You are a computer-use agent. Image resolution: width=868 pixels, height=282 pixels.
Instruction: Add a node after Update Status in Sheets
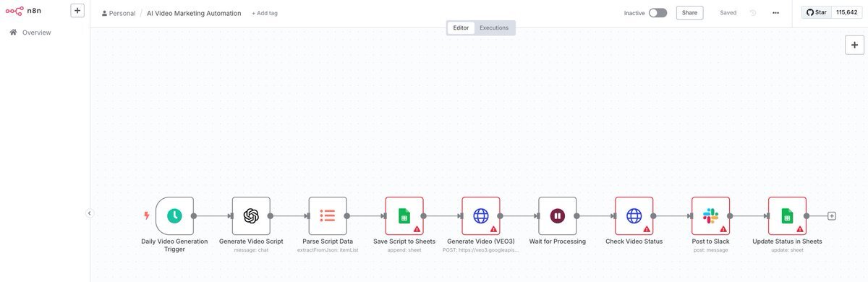(832, 215)
